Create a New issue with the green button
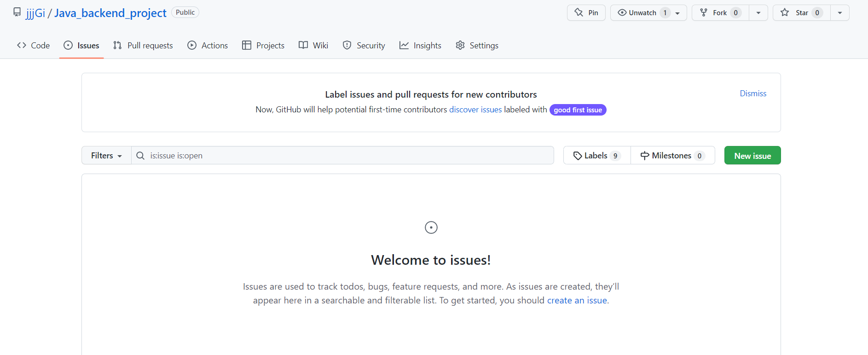 point(752,156)
